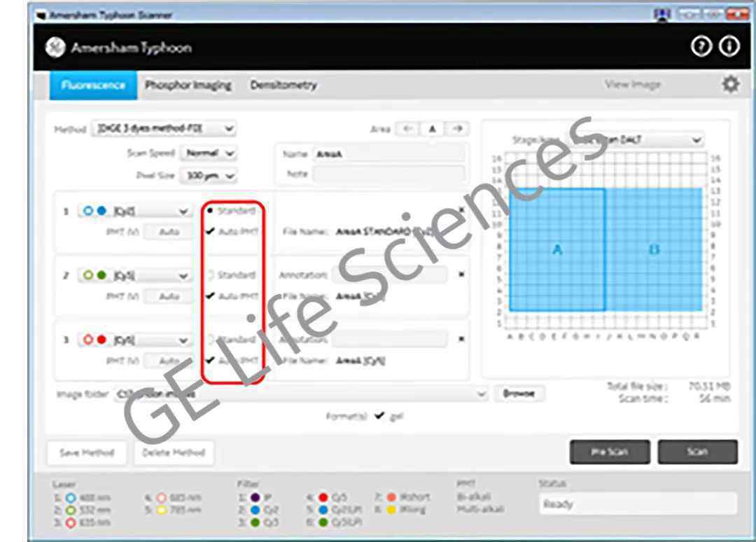Click the GE logo in header
This screenshot has height=542, width=756.
click(55, 47)
